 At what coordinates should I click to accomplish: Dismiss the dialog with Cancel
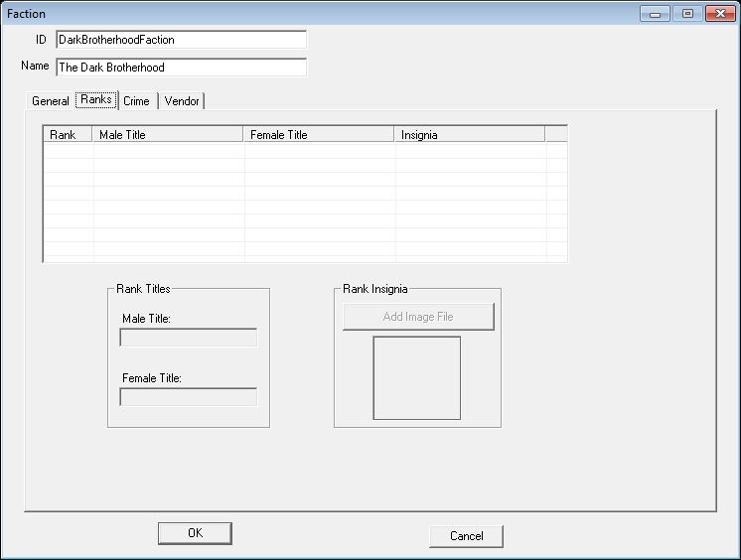point(467,536)
